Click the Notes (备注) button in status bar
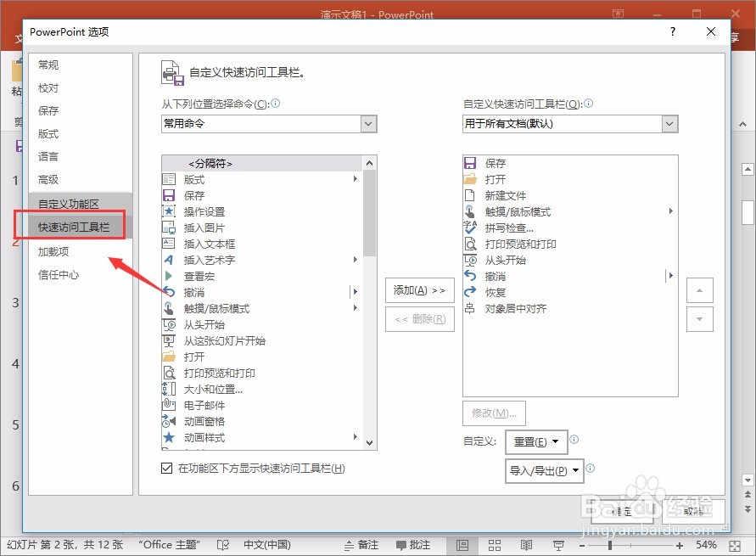This screenshot has width=756, height=556. click(x=361, y=545)
